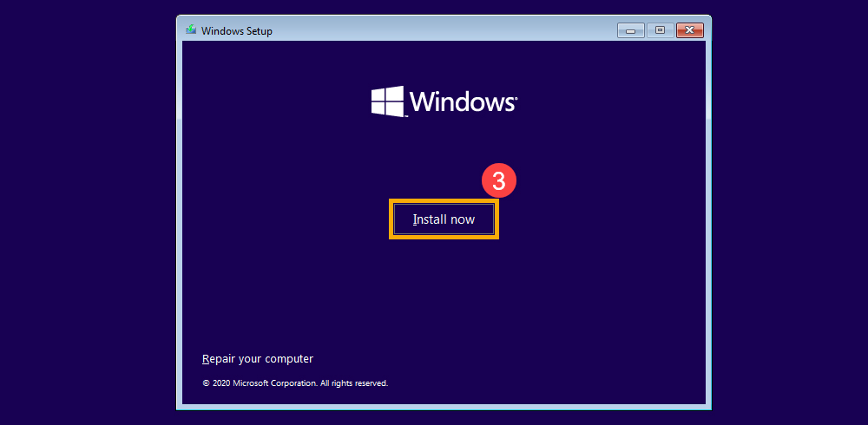
Task: Click the setup window's right edge border
Action: [x=708, y=217]
